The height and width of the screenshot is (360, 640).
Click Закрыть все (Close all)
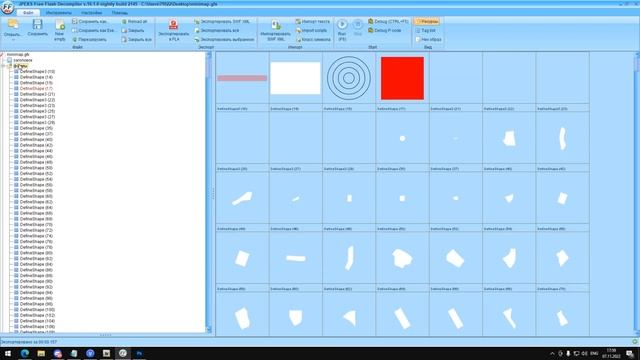click(x=136, y=40)
